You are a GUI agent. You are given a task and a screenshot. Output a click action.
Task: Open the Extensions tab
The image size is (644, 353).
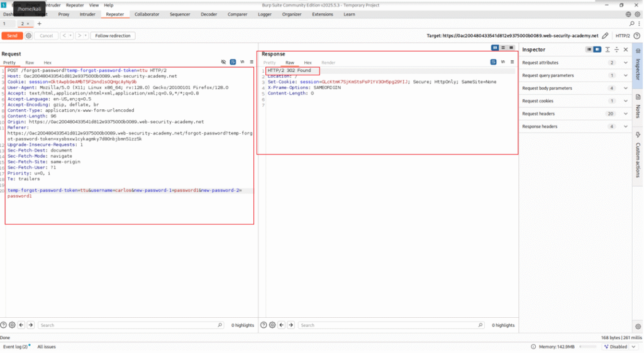tap(323, 14)
